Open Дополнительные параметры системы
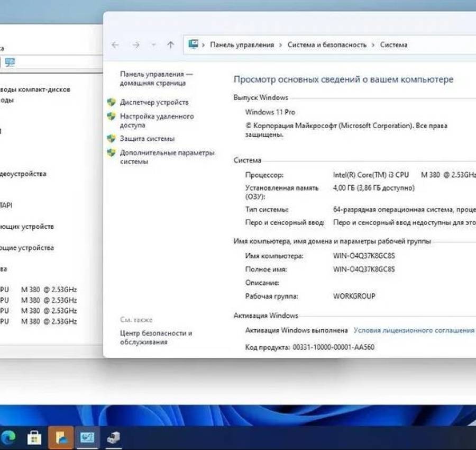The image size is (476, 450). [x=167, y=157]
